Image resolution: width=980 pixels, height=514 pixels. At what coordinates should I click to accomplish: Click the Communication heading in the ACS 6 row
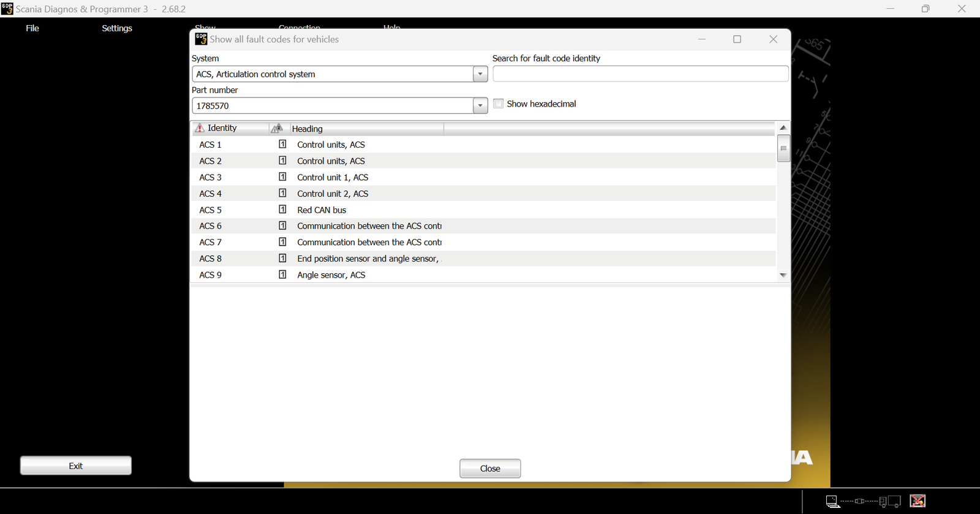click(369, 226)
